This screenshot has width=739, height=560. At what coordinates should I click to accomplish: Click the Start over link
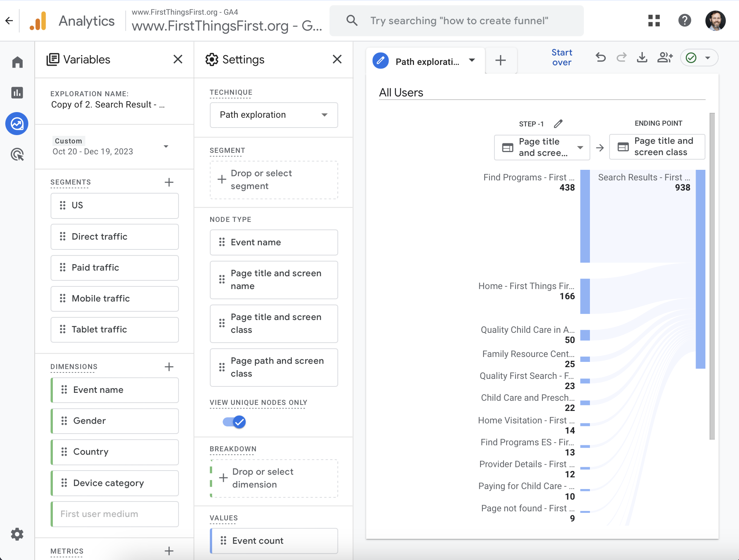tap(562, 57)
